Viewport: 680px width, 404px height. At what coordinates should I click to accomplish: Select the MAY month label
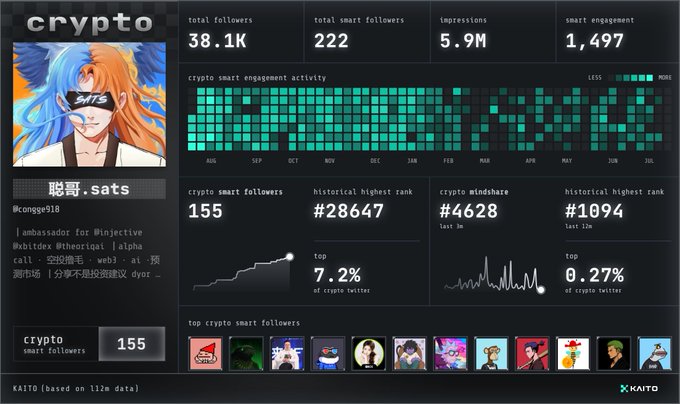(567, 161)
